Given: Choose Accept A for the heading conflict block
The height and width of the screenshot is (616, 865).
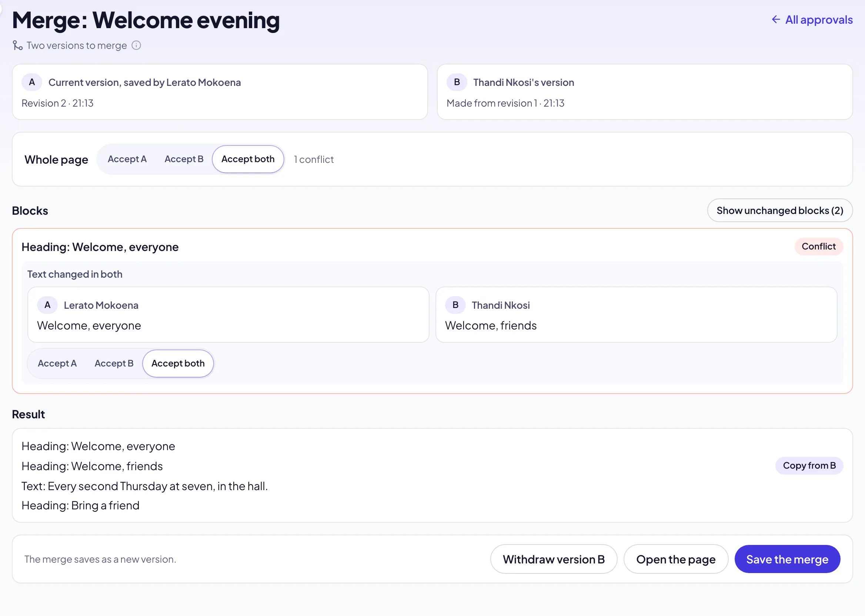Looking at the screenshot, I should pyautogui.click(x=57, y=364).
